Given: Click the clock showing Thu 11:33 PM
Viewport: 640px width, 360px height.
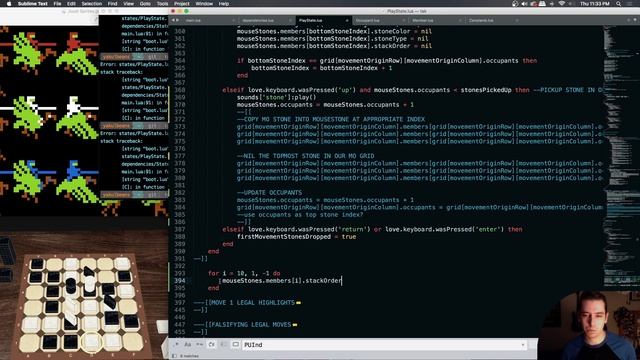Looking at the screenshot, I should tap(595, 4).
